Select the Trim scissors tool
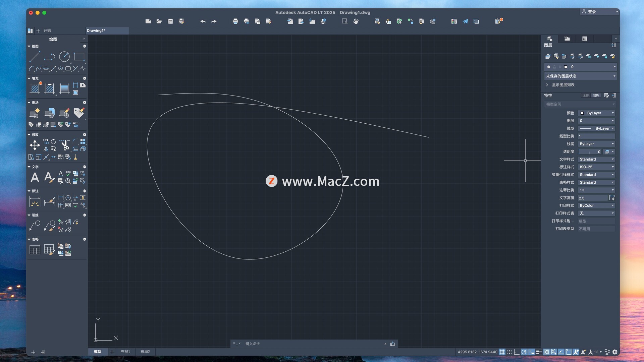Viewport: 644px width, 362px height. point(64,145)
